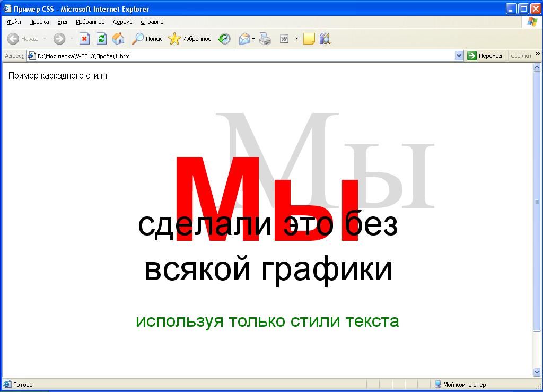Click the Forward arrow button

click(59, 39)
